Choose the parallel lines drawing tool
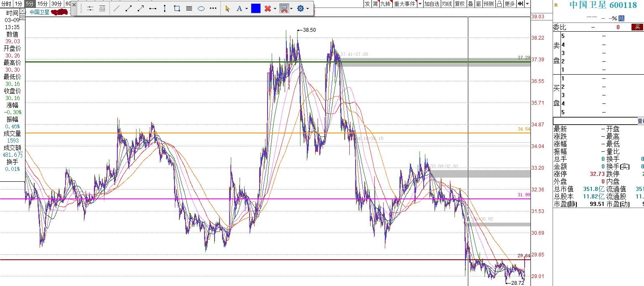This screenshot has width=644, height=286. [x=189, y=8]
